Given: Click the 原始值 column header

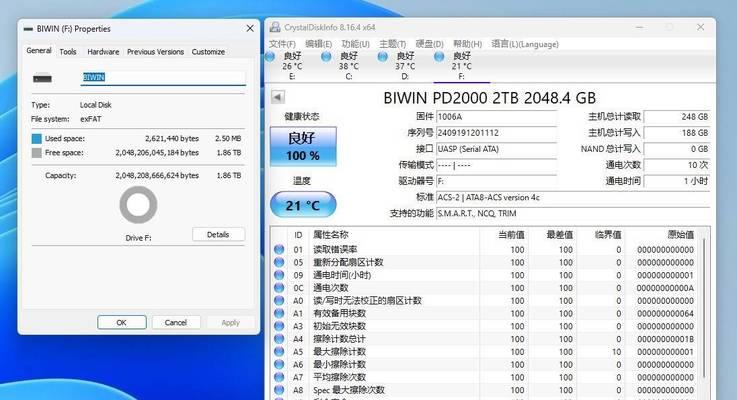Looking at the screenshot, I should [681, 235].
